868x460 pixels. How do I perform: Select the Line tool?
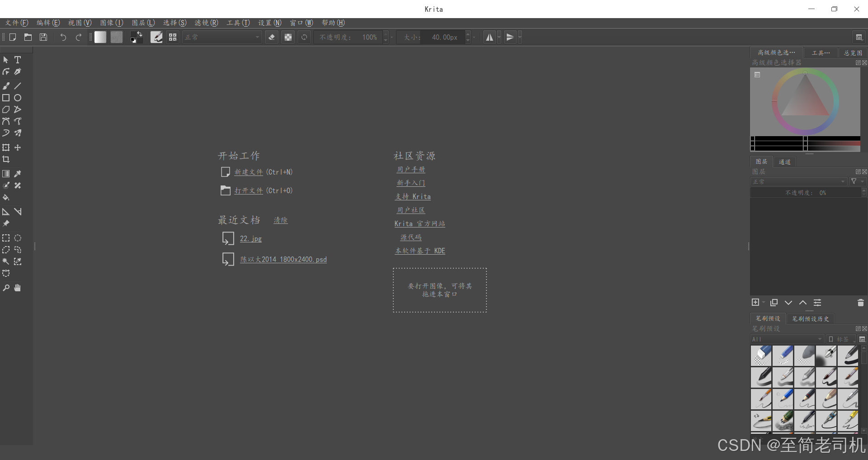18,86
